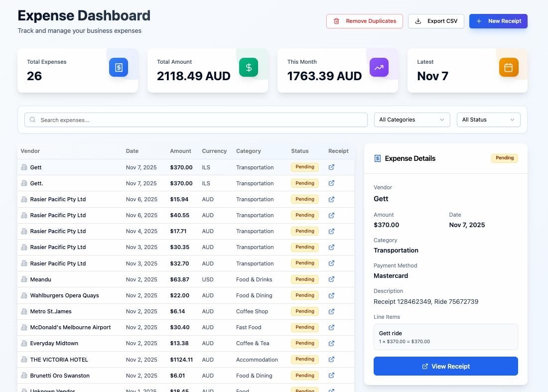Click the Accommodation category cell
This screenshot has width=548, height=392.
pyautogui.click(x=257, y=360)
